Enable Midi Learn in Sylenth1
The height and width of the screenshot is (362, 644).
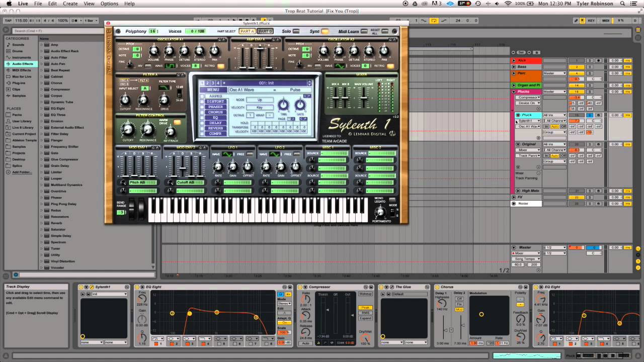[x=364, y=31]
